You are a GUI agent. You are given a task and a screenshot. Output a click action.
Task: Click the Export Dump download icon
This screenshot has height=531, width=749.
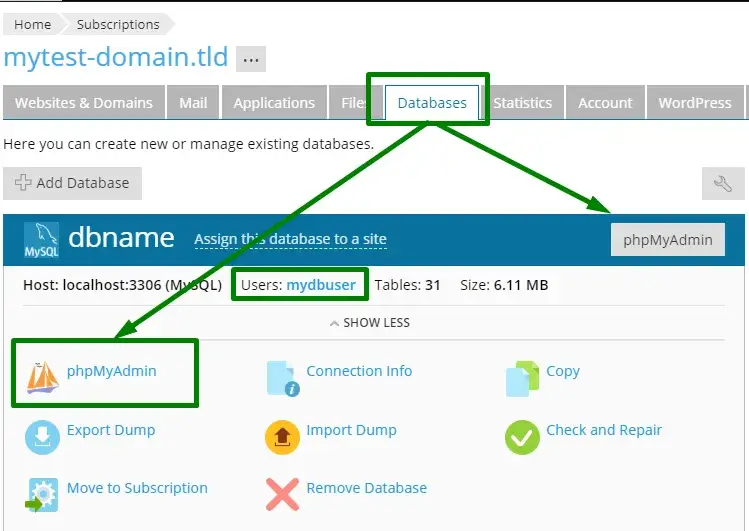(x=43, y=437)
